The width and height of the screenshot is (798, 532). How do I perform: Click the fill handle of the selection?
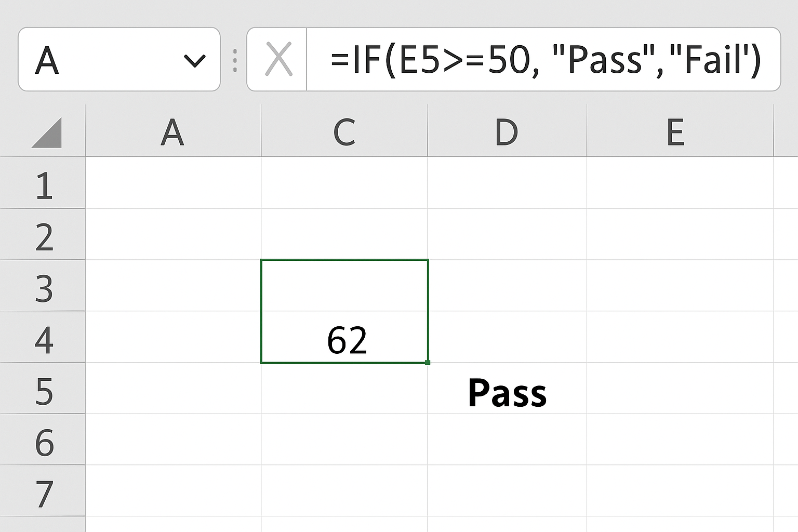click(427, 364)
